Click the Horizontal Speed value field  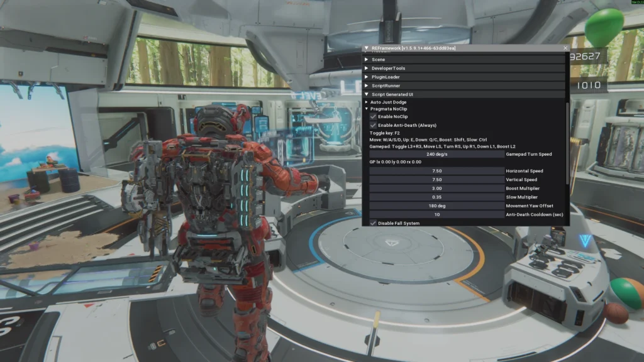click(436, 171)
